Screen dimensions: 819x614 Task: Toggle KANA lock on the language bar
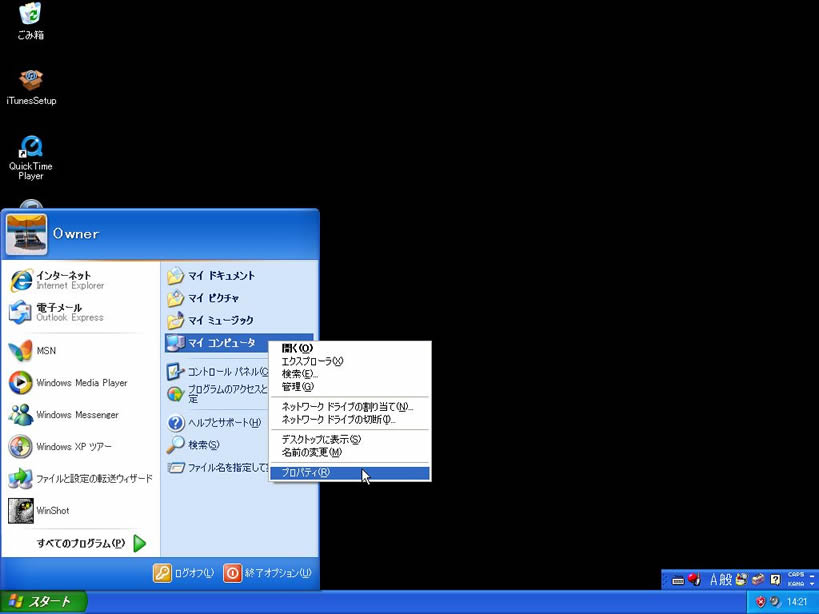796,584
